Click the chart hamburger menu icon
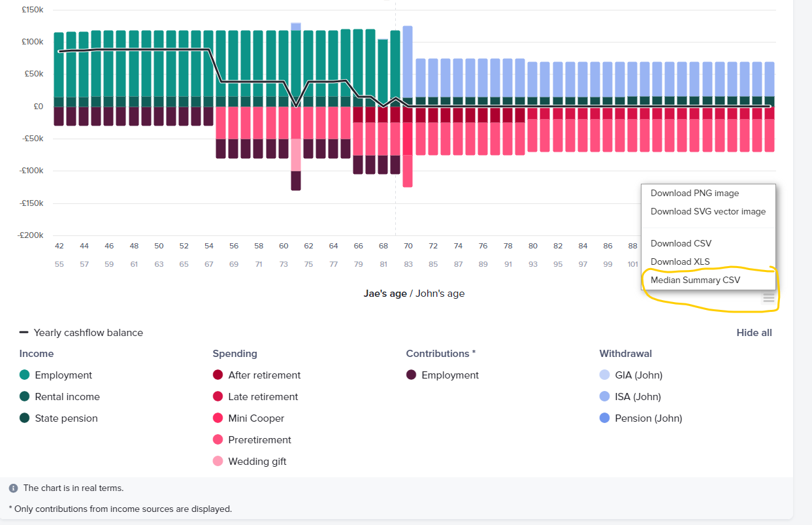Image resolution: width=812 pixels, height=525 pixels. 768,298
